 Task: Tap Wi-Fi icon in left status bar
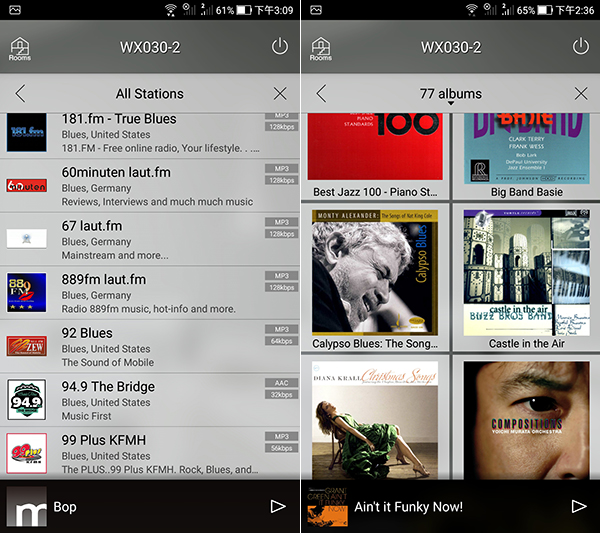coord(170,10)
